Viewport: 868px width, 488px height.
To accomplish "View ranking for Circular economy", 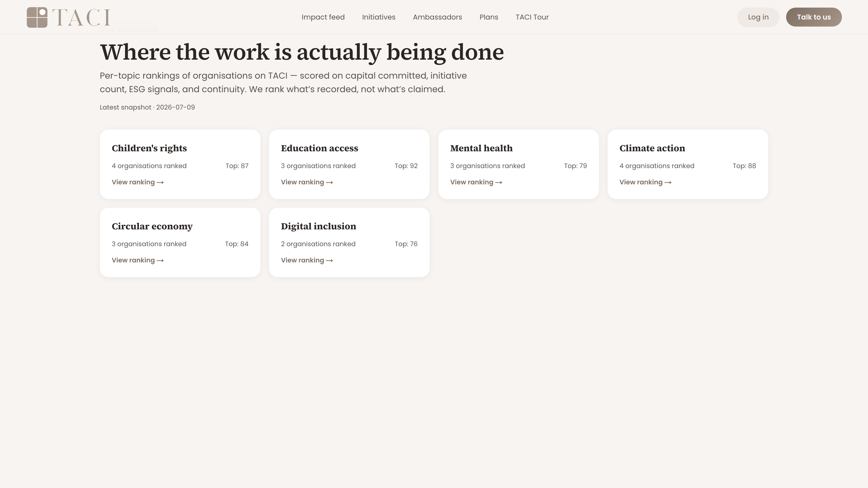I will [x=138, y=260].
